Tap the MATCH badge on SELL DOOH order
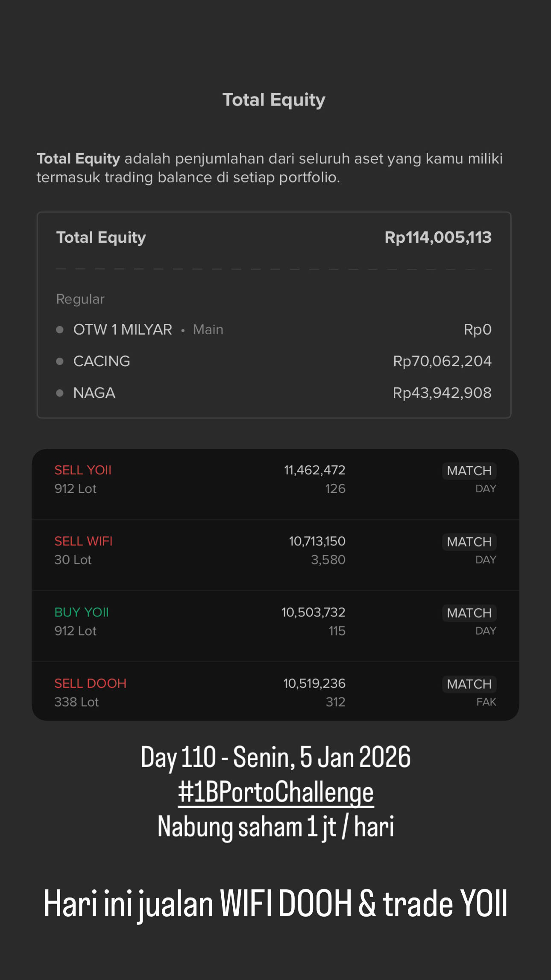551x980 pixels. coord(469,684)
